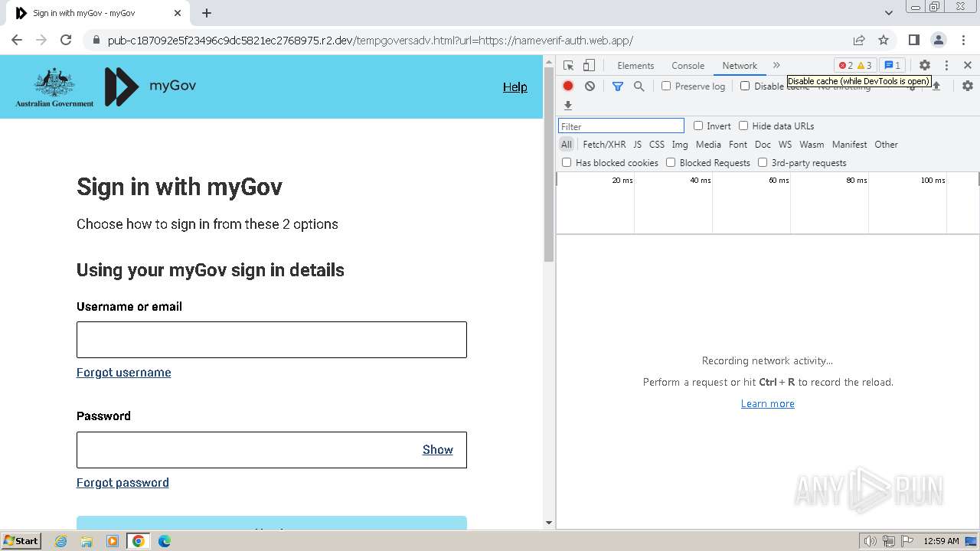980x551 pixels.
Task: Switch to the Console tab
Action: click(688, 66)
